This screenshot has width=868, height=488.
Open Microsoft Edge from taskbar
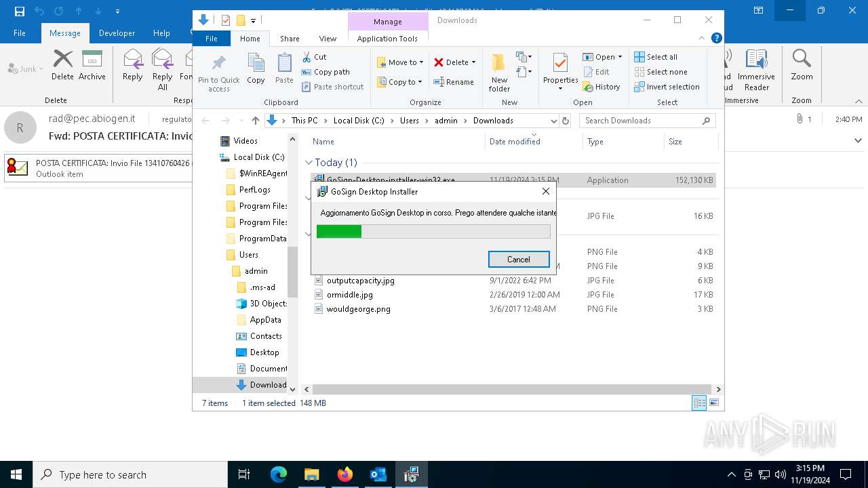[x=279, y=474]
